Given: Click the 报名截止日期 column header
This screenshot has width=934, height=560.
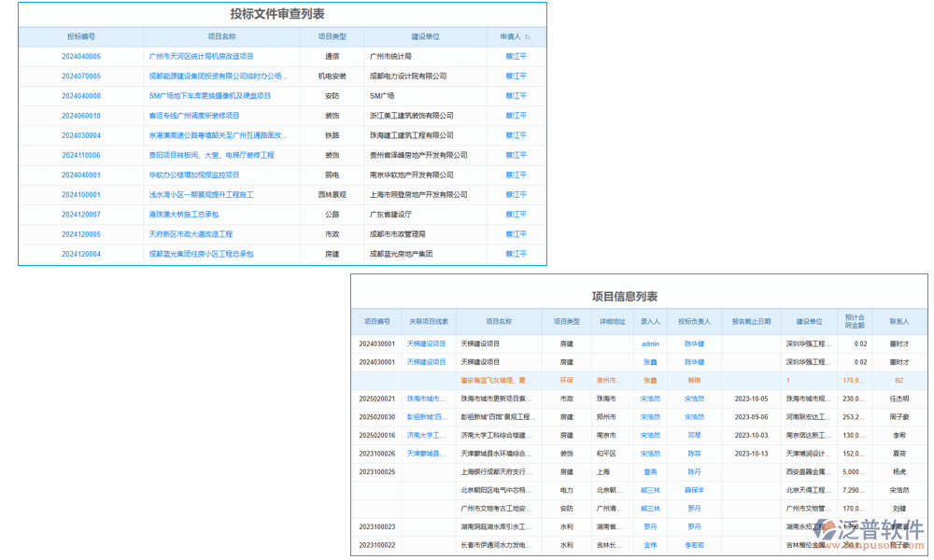Looking at the screenshot, I should point(751,320).
